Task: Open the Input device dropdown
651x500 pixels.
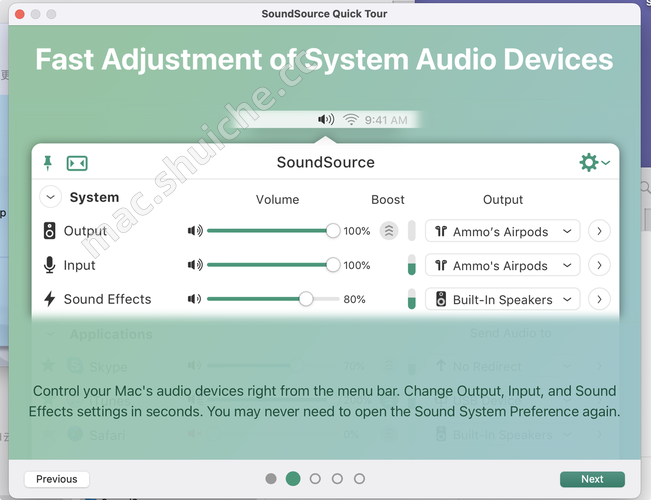Action: pyautogui.click(x=502, y=265)
